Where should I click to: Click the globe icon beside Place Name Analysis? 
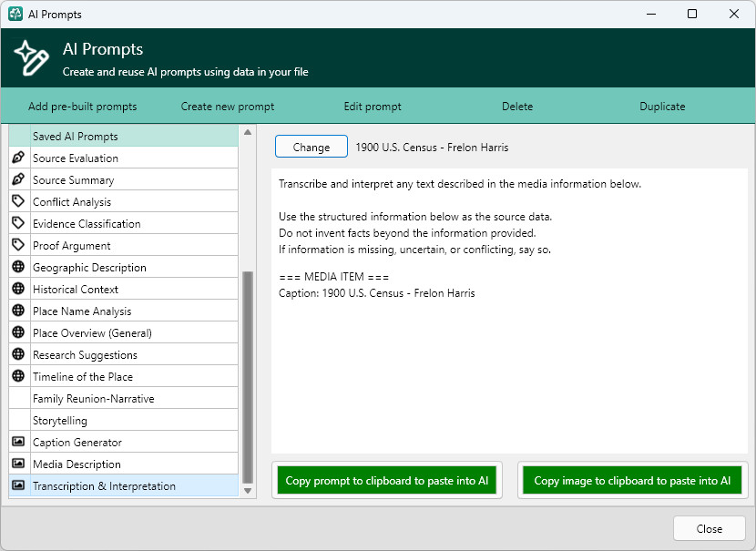(x=18, y=311)
